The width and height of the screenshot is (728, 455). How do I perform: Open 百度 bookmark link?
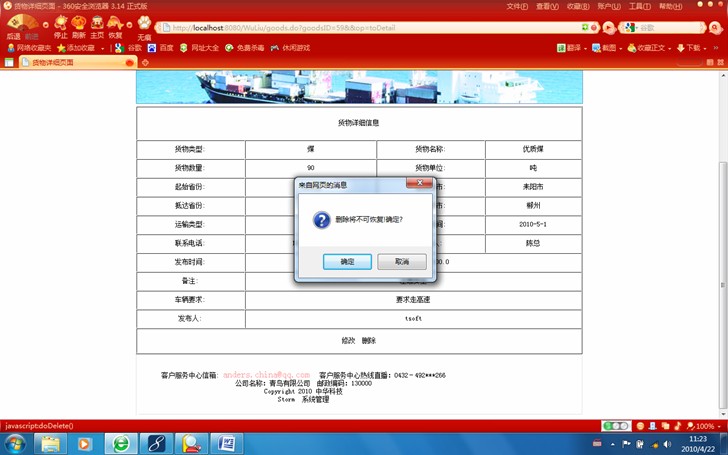161,48
